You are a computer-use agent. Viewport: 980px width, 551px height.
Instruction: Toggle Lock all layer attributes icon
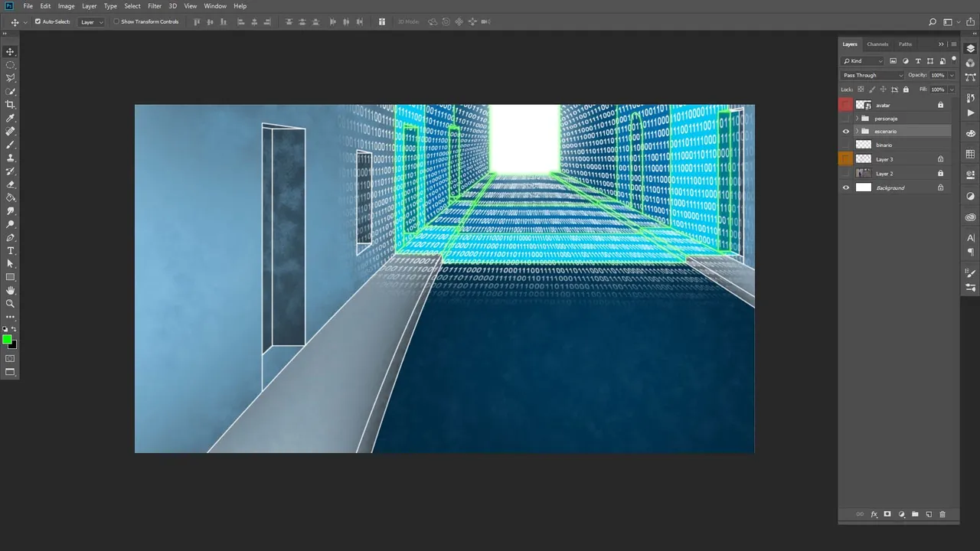[906, 90]
